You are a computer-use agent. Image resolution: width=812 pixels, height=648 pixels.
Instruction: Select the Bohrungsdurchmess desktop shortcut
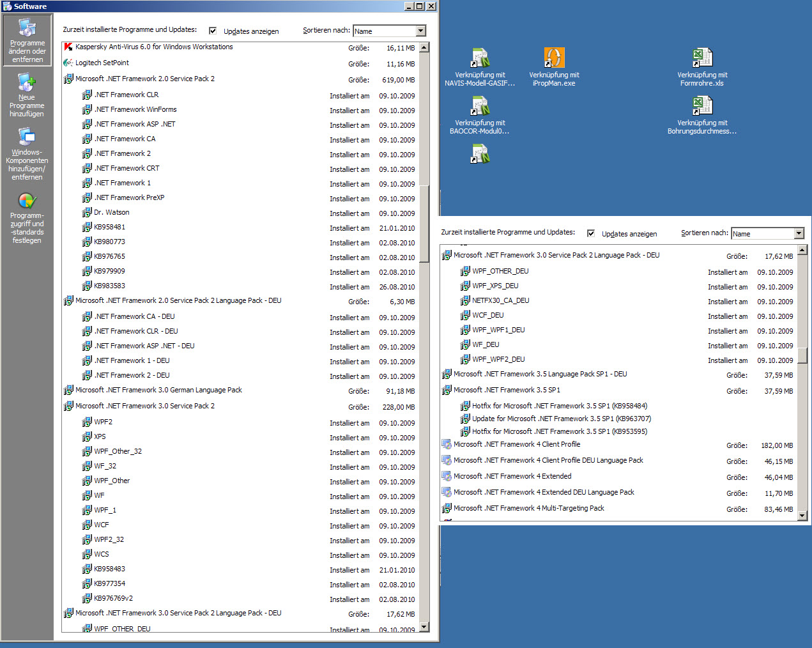(x=702, y=115)
